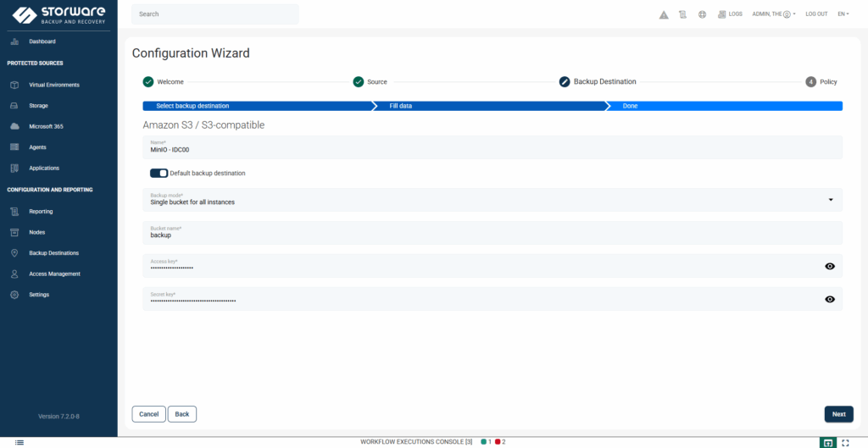Click the Microsoft 365 cloud icon
The width and height of the screenshot is (868, 448).
[14, 126]
